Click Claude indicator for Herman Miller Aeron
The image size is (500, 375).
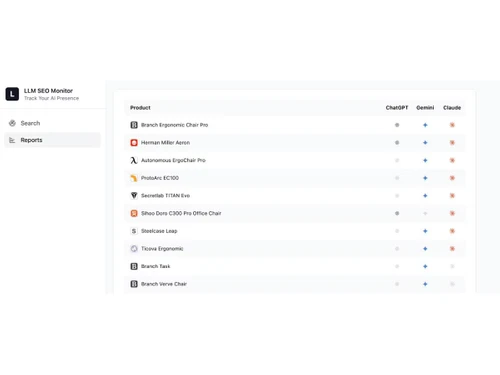pos(452,143)
